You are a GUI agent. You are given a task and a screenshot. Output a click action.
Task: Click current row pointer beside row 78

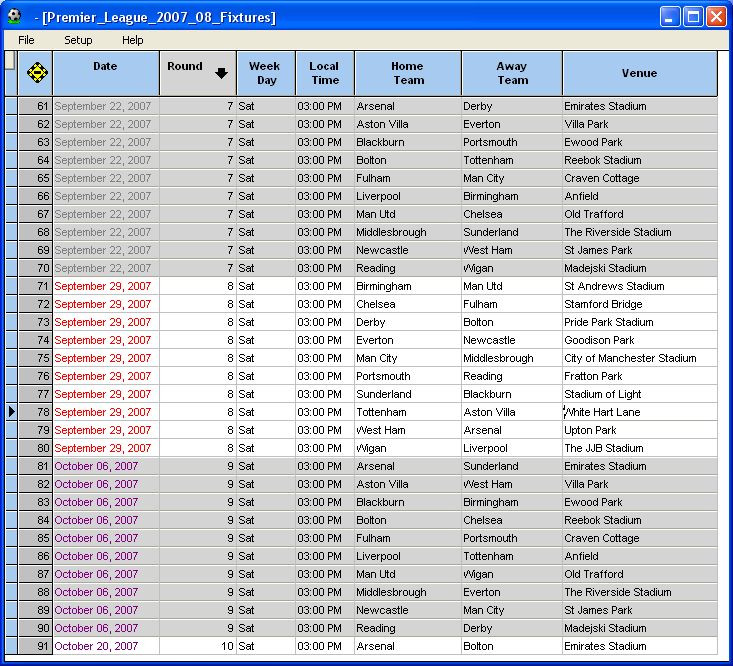coord(12,412)
